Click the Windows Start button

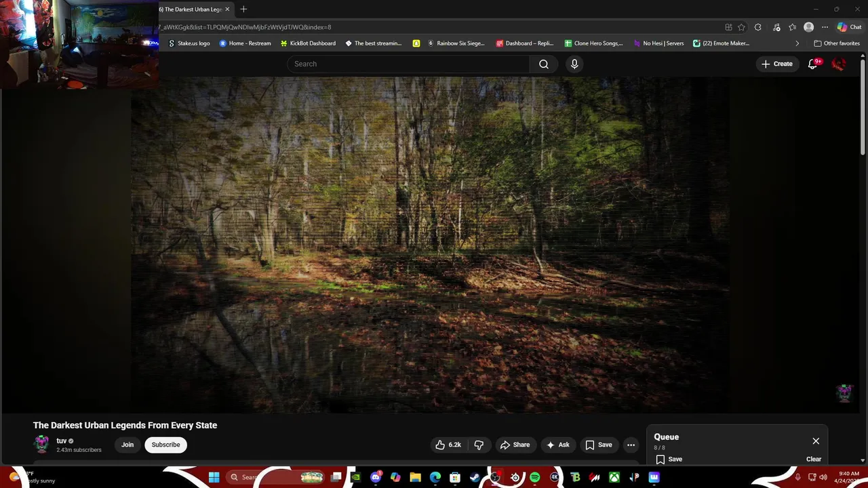click(214, 477)
